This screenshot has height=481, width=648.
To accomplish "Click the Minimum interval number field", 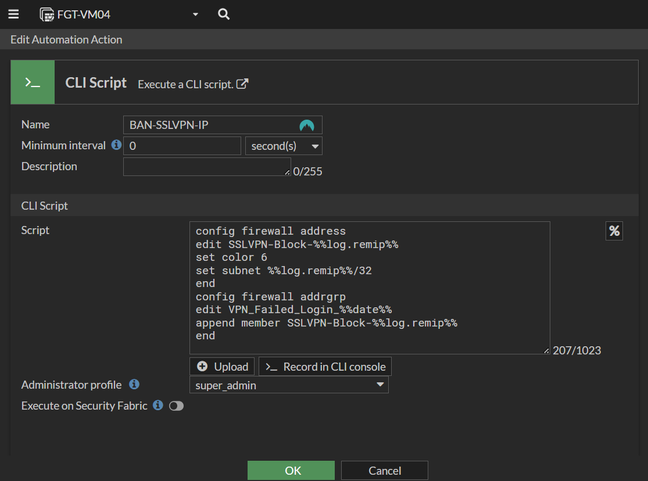I will 182,146.
